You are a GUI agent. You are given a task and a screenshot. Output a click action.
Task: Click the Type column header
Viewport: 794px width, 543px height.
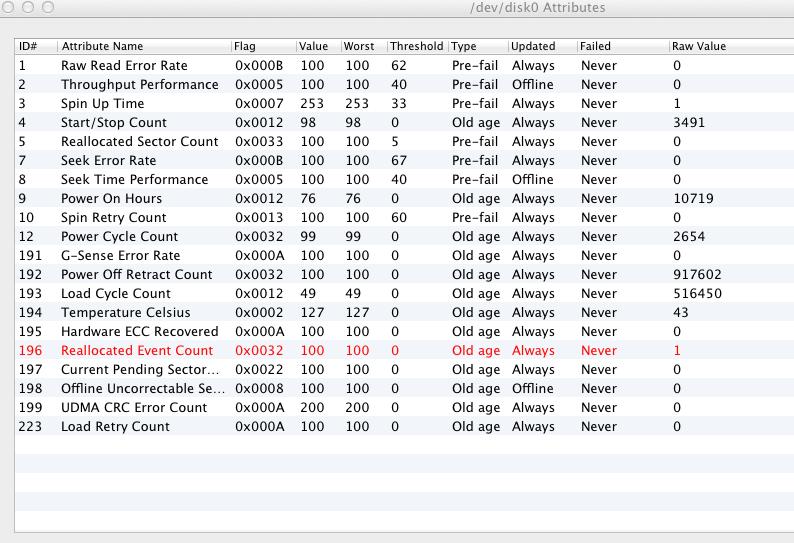478,46
